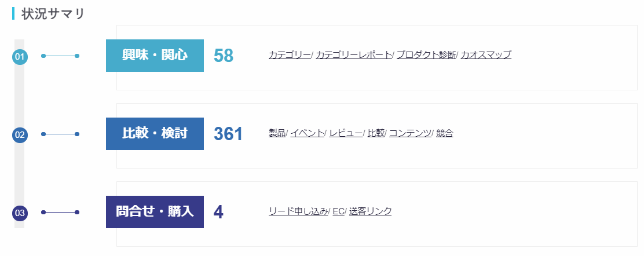The image size is (644, 256).
Task: Open the カテゴリーレポート link
Action: [353, 55]
